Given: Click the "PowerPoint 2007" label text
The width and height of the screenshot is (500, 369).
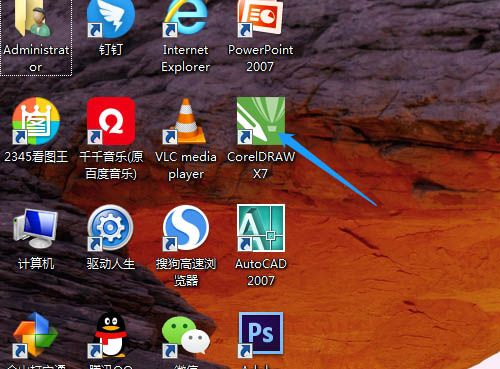Looking at the screenshot, I should pos(260,58).
